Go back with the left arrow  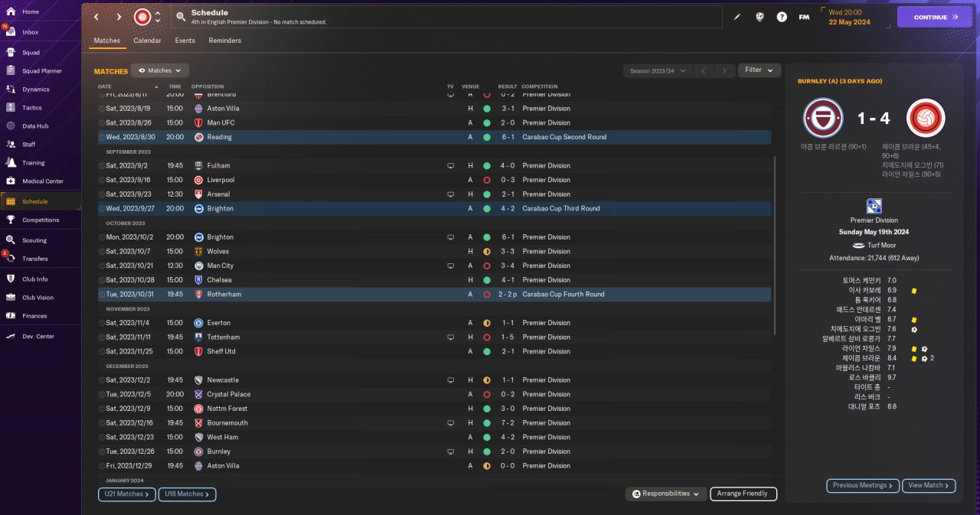[96, 17]
